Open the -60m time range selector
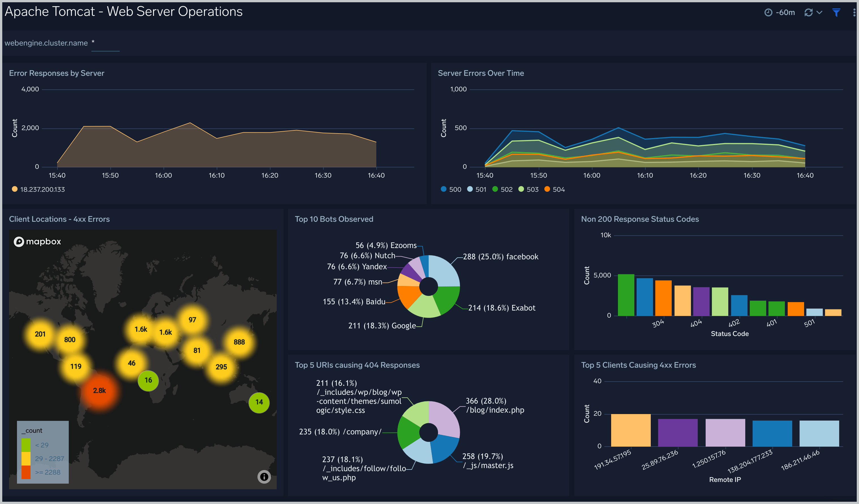Viewport: 859px width, 504px height. point(779,13)
